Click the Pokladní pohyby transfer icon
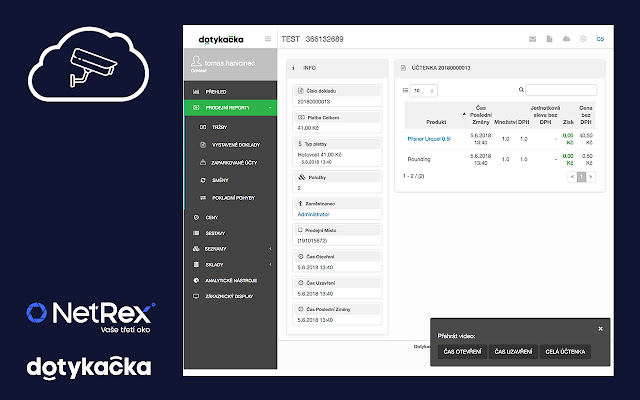The height and width of the screenshot is (400, 640). (203, 198)
